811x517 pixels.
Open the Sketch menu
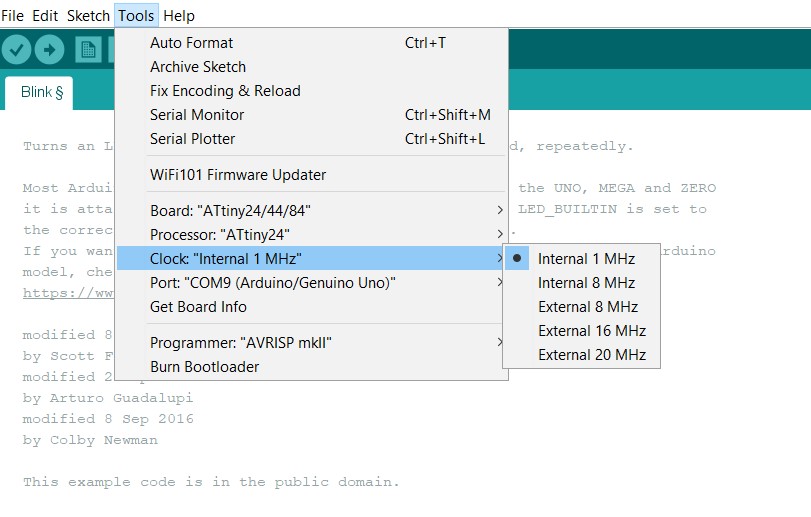tap(88, 16)
